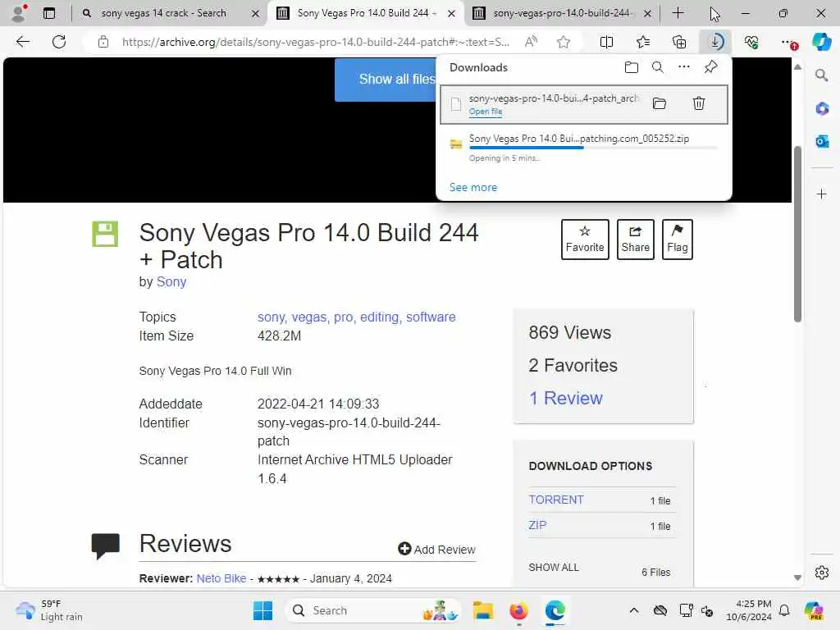This screenshot has height=630, width=840.
Task: Go back with the browser back arrow
Action: (x=22, y=42)
